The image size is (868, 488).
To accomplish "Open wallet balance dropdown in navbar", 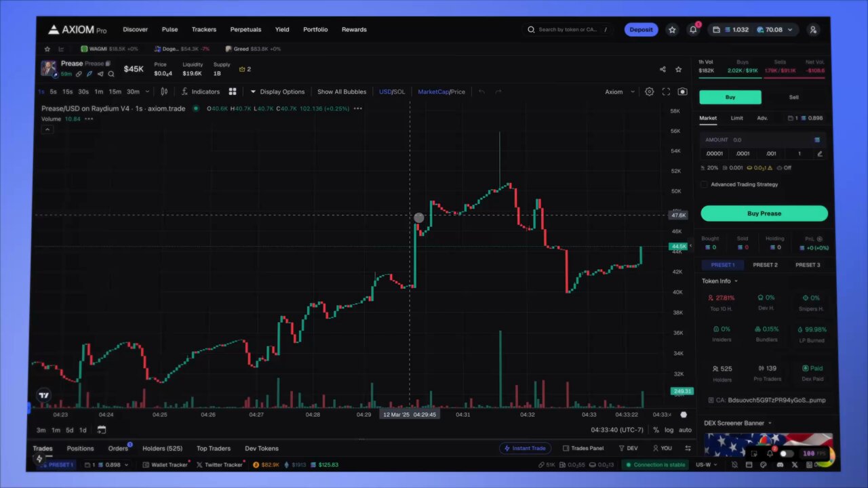I will pyautogui.click(x=753, y=30).
